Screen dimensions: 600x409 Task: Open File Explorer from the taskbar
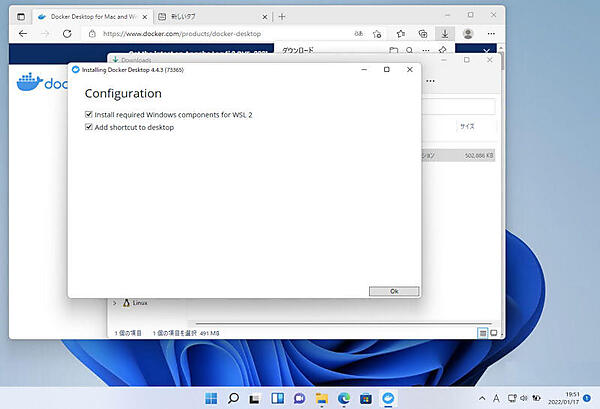(322, 398)
